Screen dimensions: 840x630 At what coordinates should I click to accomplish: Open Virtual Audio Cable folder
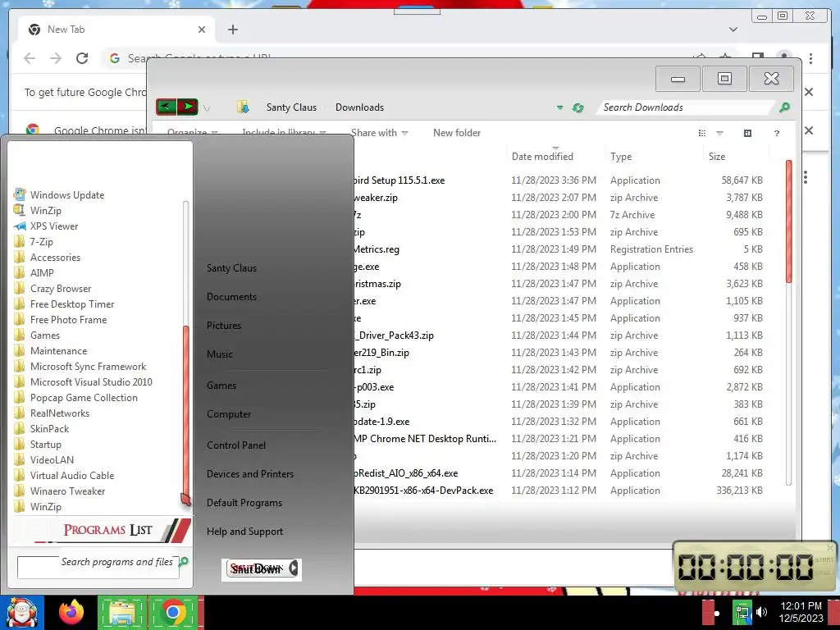click(64, 475)
